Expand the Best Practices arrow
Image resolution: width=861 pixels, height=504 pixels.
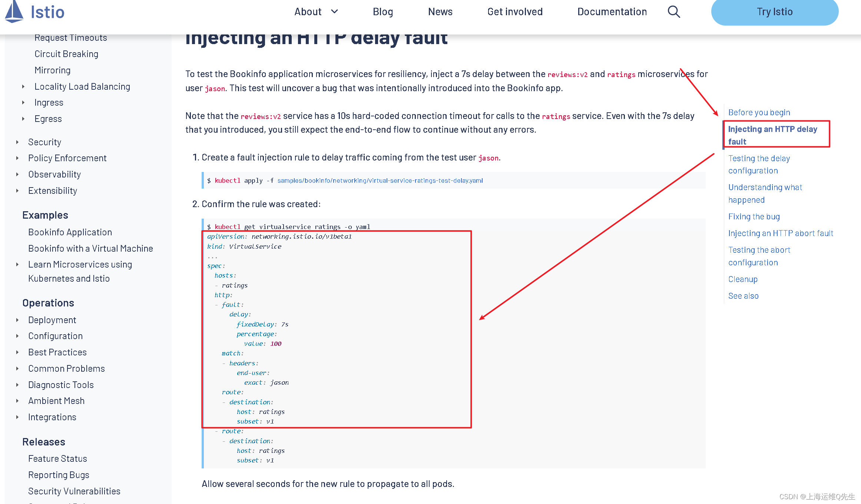click(x=17, y=352)
